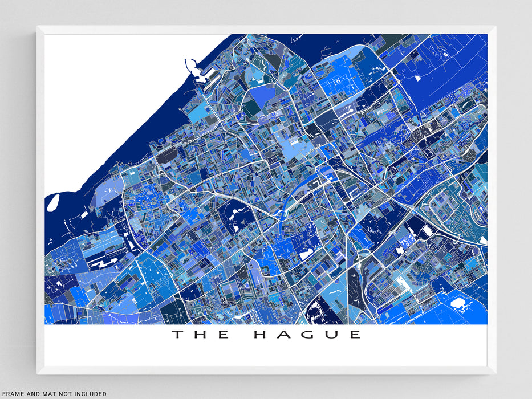Click the "THE HAGUE" title text
532x399 pixels.
pyautogui.click(x=266, y=335)
